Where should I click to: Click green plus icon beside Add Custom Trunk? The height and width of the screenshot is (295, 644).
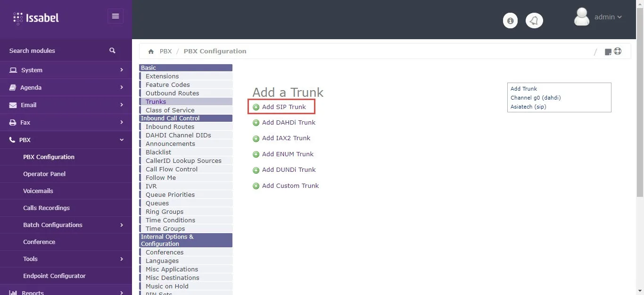pos(256,186)
